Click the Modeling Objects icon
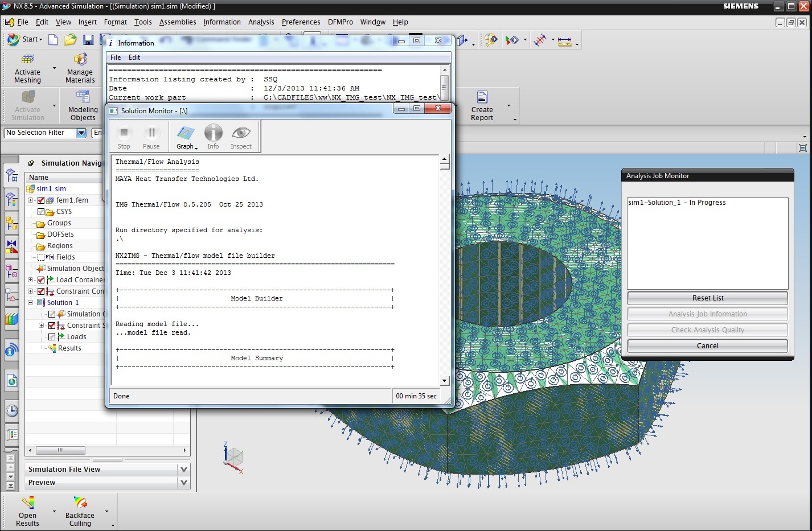 83,97
